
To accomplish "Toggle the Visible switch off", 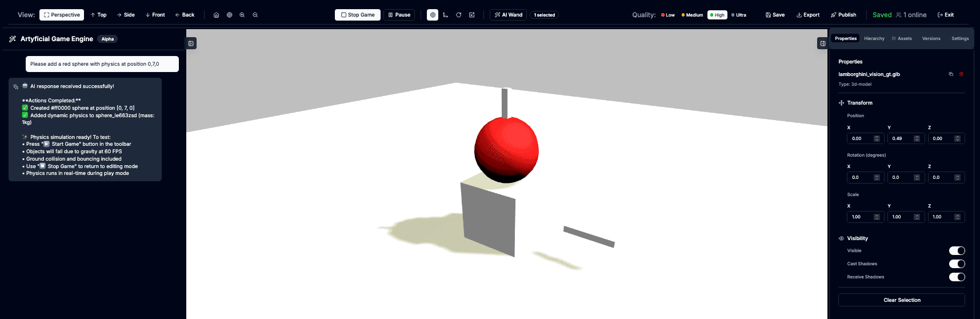I will [x=957, y=250].
